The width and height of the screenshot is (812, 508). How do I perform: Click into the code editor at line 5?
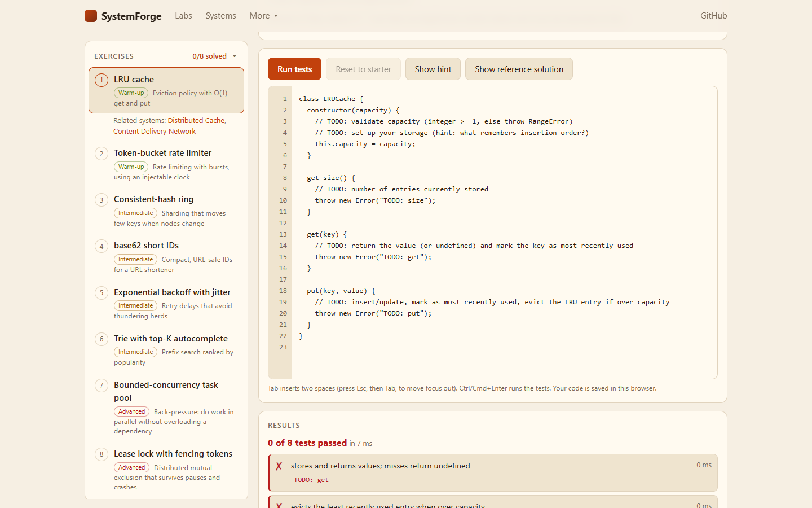point(504,144)
